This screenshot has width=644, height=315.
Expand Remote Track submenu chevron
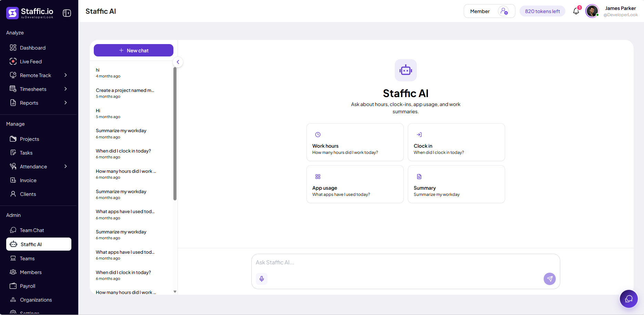pos(66,75)
